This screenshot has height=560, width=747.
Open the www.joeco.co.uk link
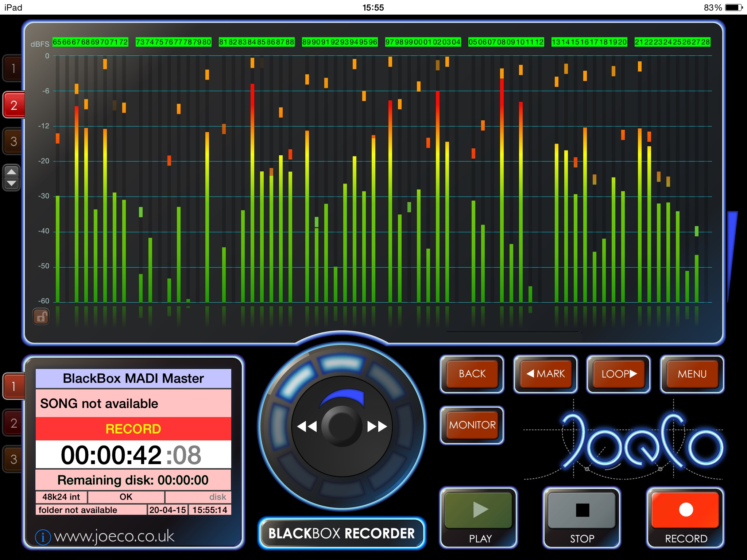pos(114,537)
